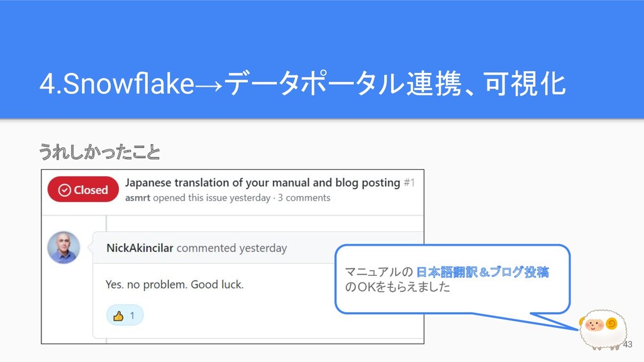This screenshot has width=644, height=362.
Task: Click the sheep mascot character
Action: [x=603, y=329]
